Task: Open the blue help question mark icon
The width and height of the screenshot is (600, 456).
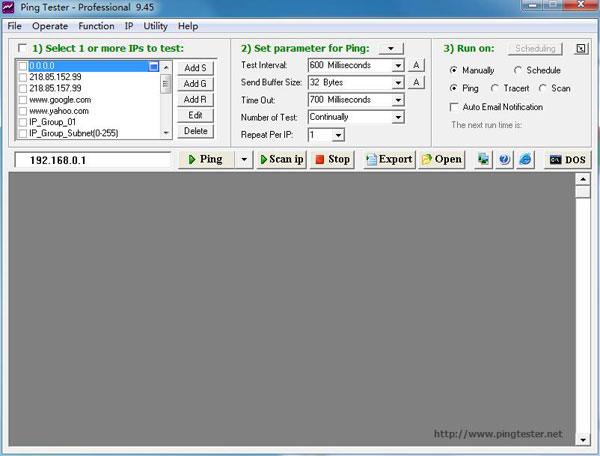Action: pos(504,159)
